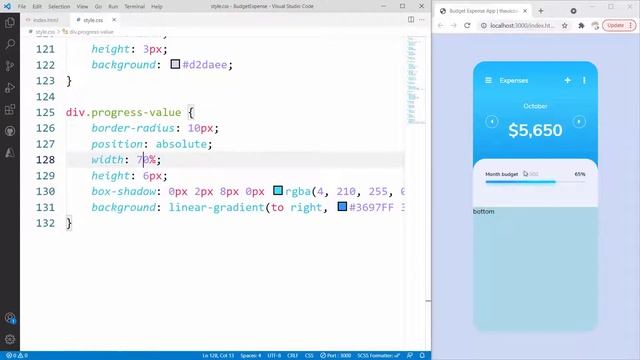
Task: Open the GitHub icon in activity bar
Action: pos(10,131)
